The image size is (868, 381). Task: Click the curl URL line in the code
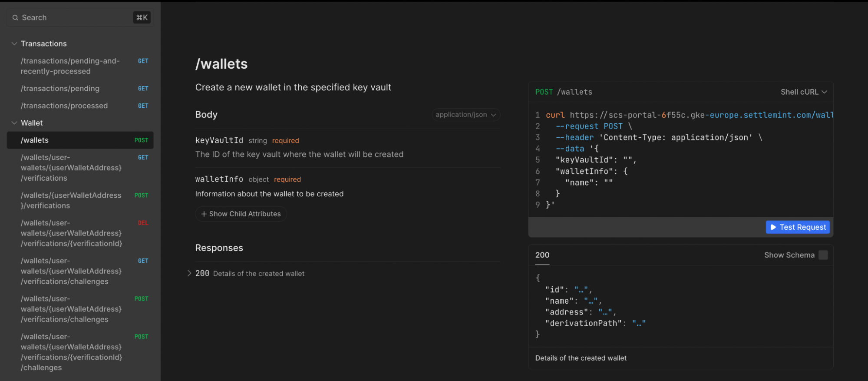689,115
